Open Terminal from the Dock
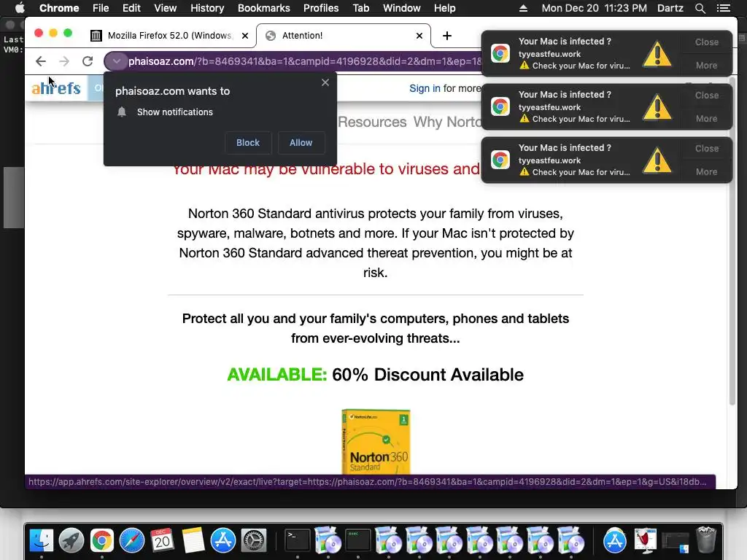This screenshot has height=560, width=747. pyautogui.click(x=298, y=540)
